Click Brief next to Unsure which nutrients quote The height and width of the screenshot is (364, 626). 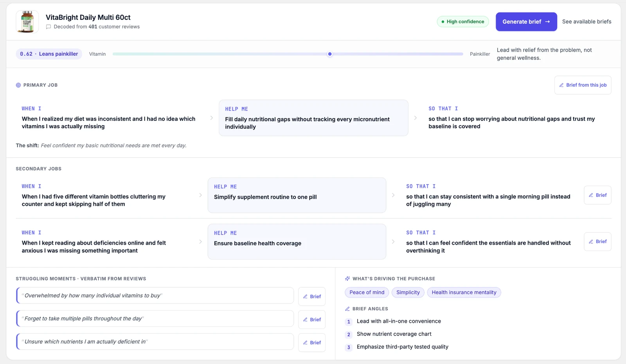(x=312, y=342)
